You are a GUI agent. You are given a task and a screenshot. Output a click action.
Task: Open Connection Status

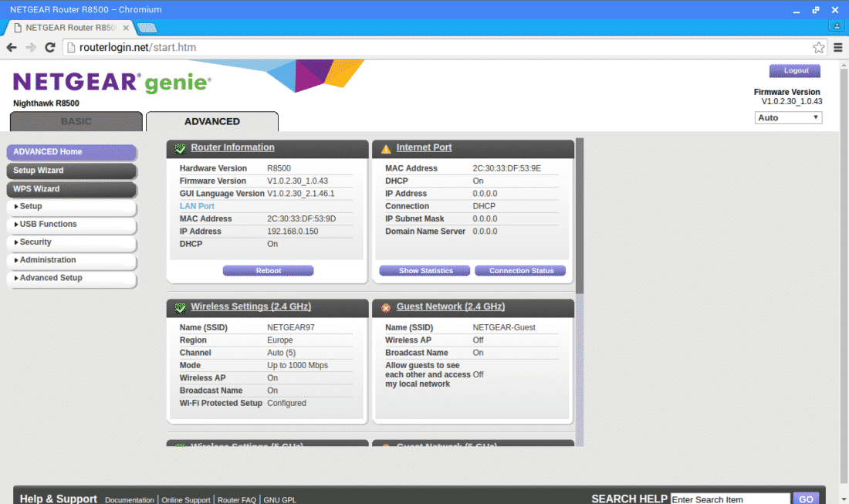click(520, 271)
